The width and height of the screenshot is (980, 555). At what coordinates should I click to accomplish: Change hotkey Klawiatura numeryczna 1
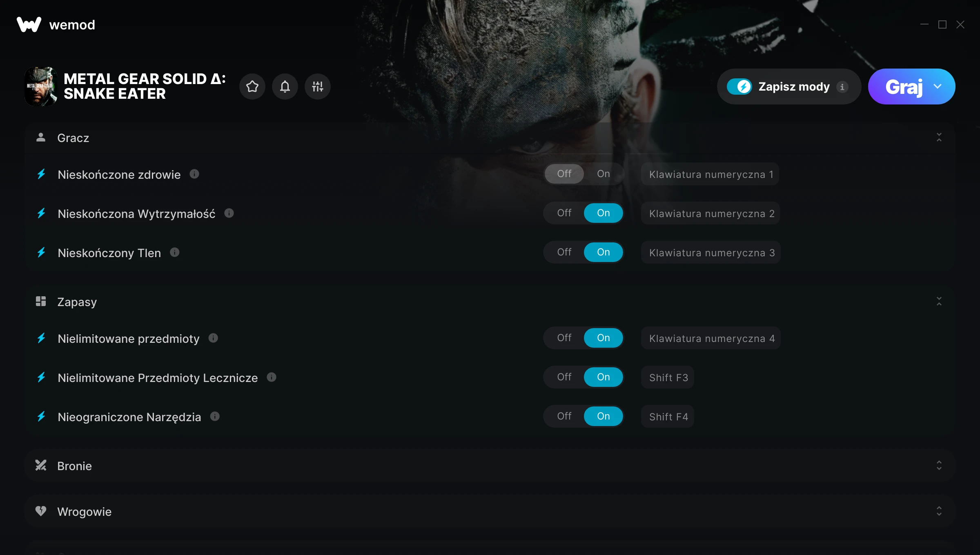pos(710,174)
